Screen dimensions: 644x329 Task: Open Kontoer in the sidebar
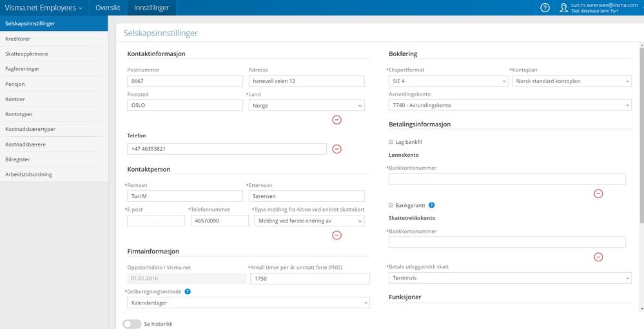(x=54, y=99)
